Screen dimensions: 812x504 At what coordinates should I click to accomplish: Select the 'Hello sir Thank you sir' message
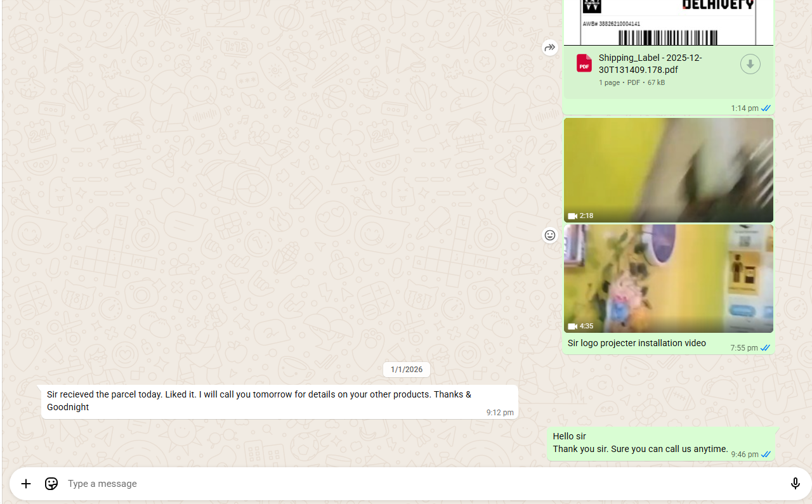pyautogui.click(x=640, y=443)
